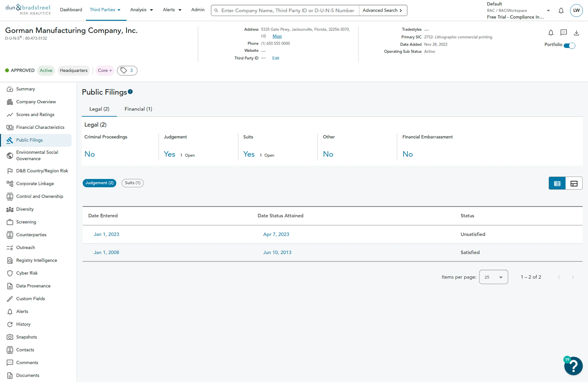The width and height of the screenshot is (588, 382).
Task: Select the Public Filings gavel icon
Action: point(10,140)
